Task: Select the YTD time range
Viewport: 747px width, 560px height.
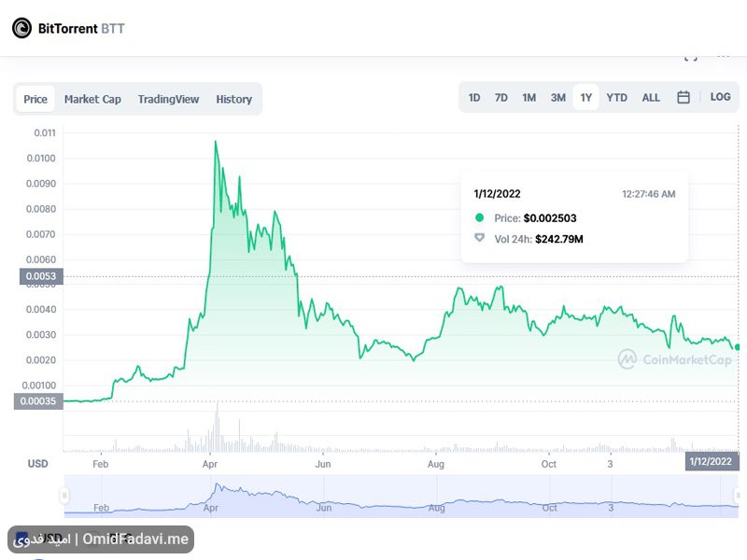Action: click(616, 98)
